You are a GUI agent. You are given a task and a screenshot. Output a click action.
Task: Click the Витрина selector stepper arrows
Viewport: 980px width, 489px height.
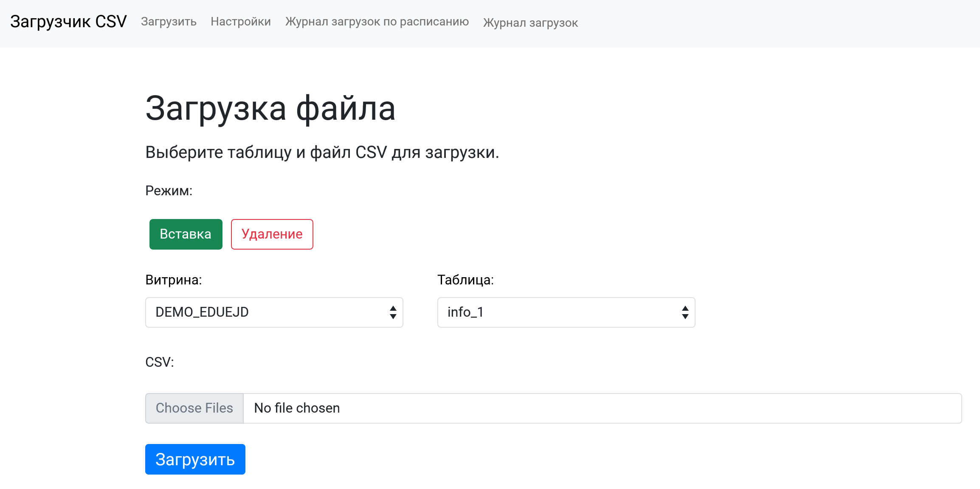coord(393,312)
